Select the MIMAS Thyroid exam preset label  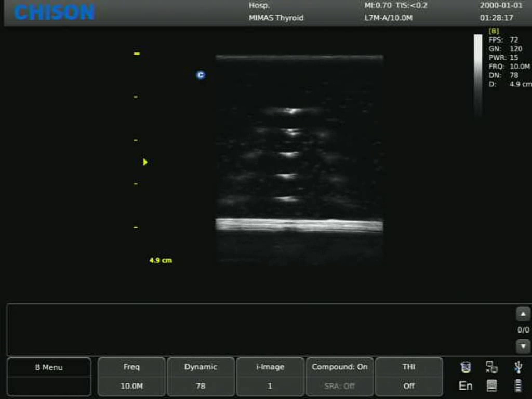click(x=276, y=17)
